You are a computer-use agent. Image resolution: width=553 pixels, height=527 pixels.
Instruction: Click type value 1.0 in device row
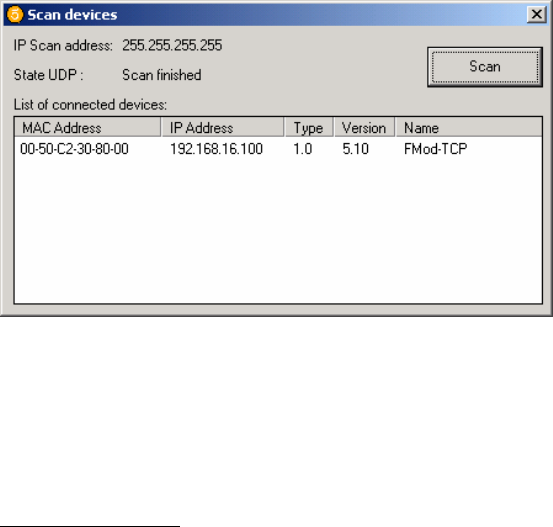click(303, 149)
